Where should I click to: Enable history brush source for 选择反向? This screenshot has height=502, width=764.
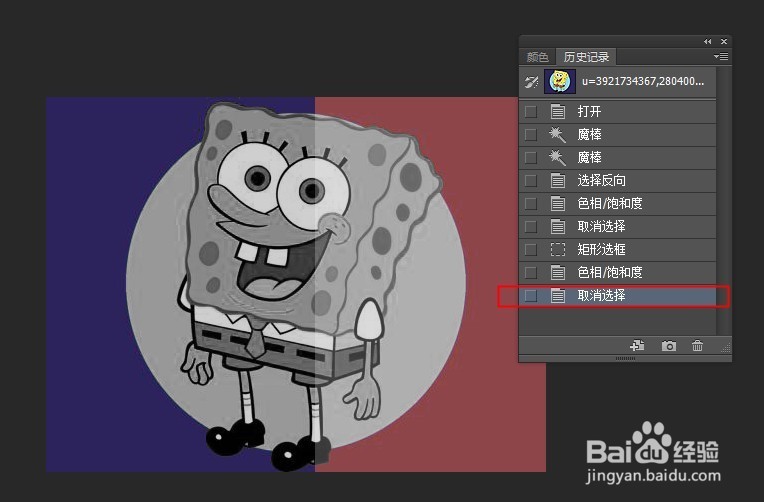tap(531, 181)
